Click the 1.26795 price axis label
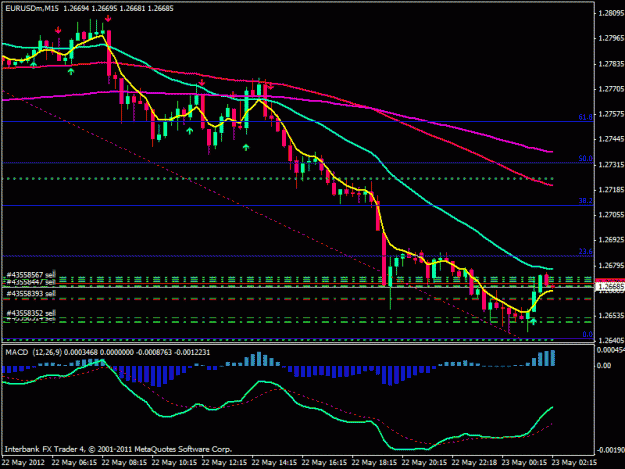 coord(611,266)
